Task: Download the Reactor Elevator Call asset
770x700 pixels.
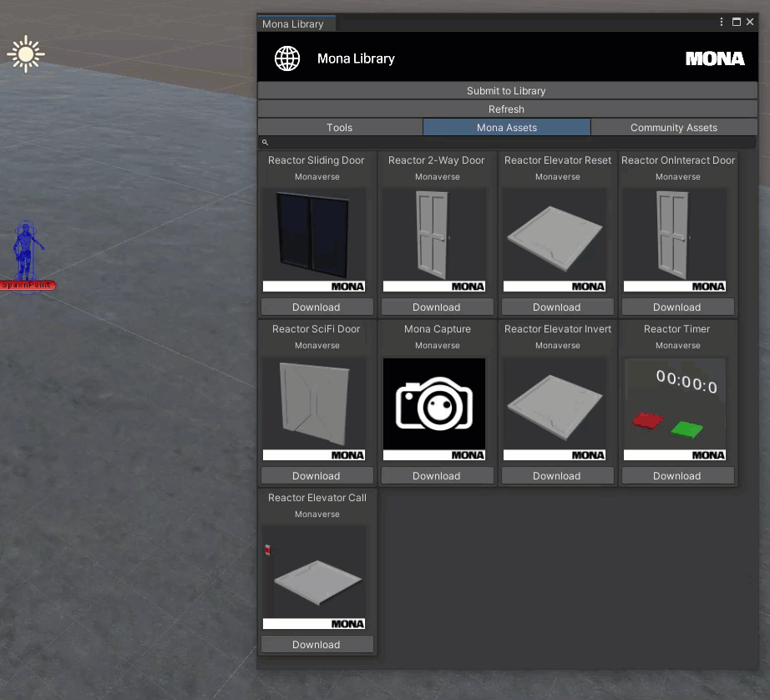Action: (317, 645)
